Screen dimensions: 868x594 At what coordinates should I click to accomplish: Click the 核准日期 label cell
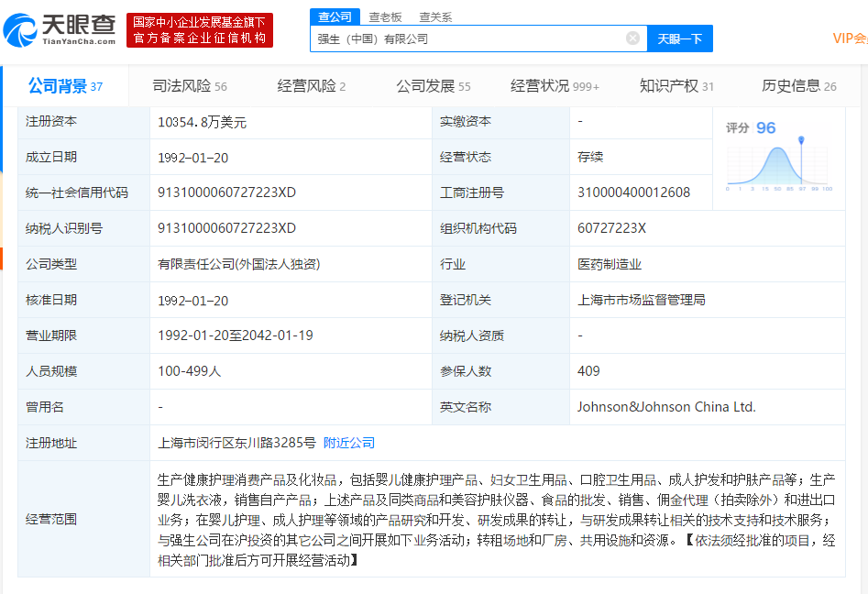coord(83,300)
